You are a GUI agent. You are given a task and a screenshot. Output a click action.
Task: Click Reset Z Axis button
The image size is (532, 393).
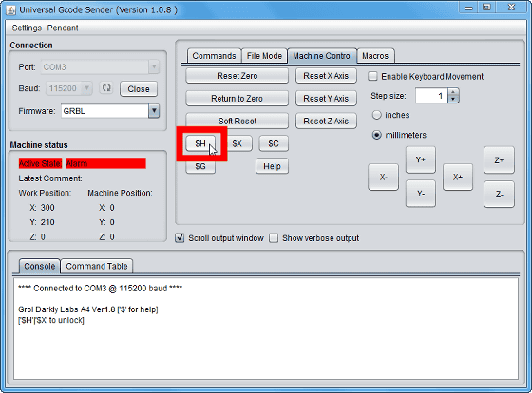click(x=326, y=122)
